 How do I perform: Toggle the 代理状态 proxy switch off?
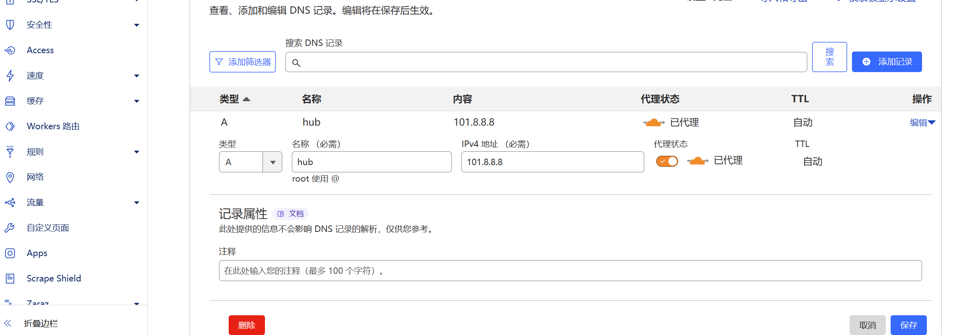pos(667,161)
